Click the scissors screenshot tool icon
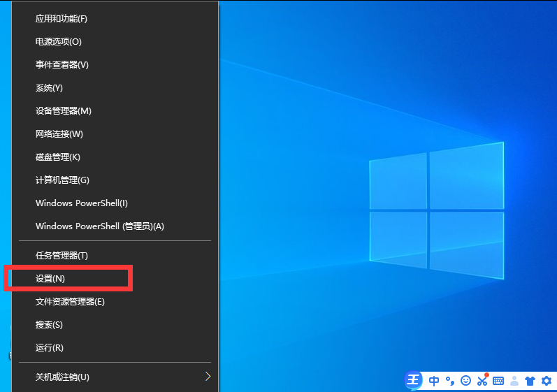This screenshot has width=557, height=392. click(x=482, y=381)
